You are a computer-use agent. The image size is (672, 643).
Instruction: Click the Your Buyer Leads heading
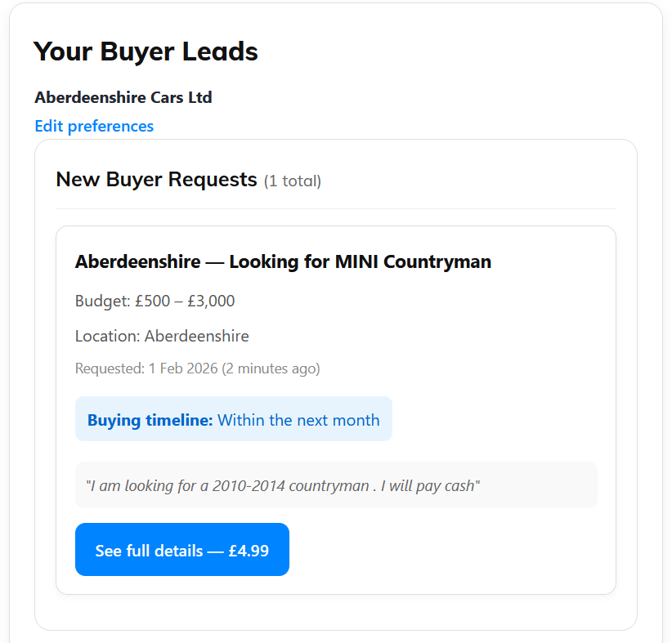(x=146, y=51)
